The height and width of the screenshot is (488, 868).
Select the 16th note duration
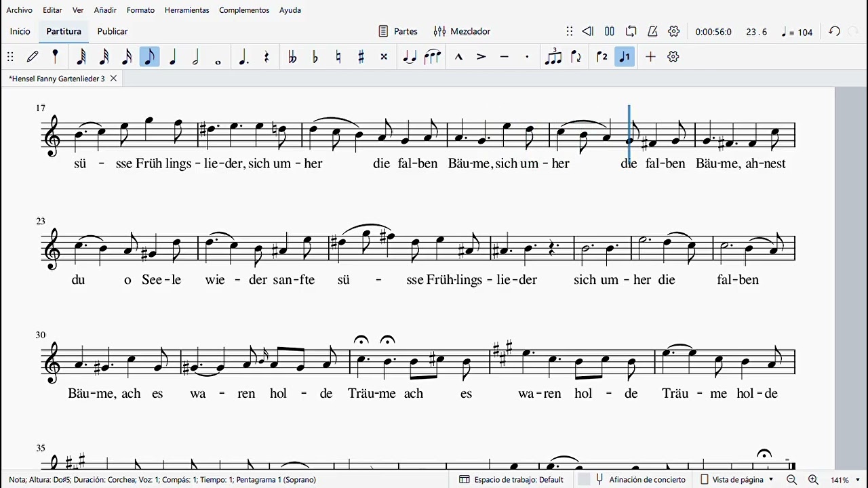click(x=127, y=57)
